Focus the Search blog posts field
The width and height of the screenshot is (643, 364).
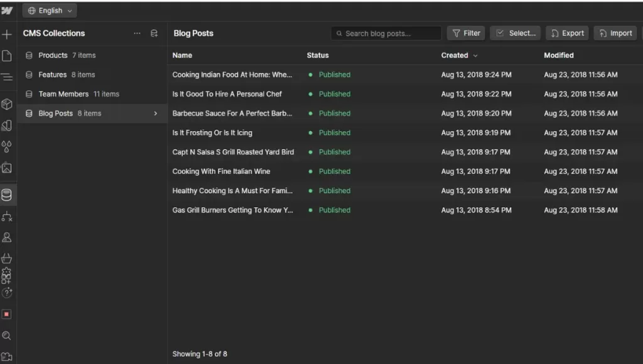pyautogui.click(x=386, y=34)
